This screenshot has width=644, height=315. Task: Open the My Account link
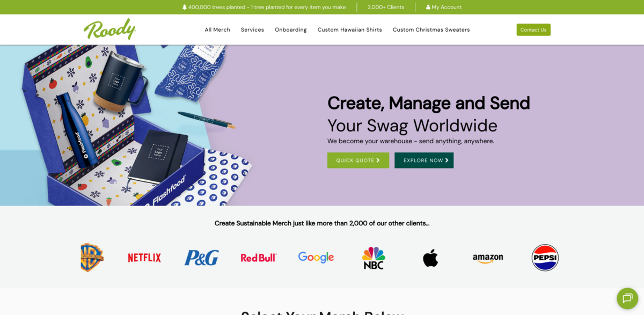coord(444,7)
